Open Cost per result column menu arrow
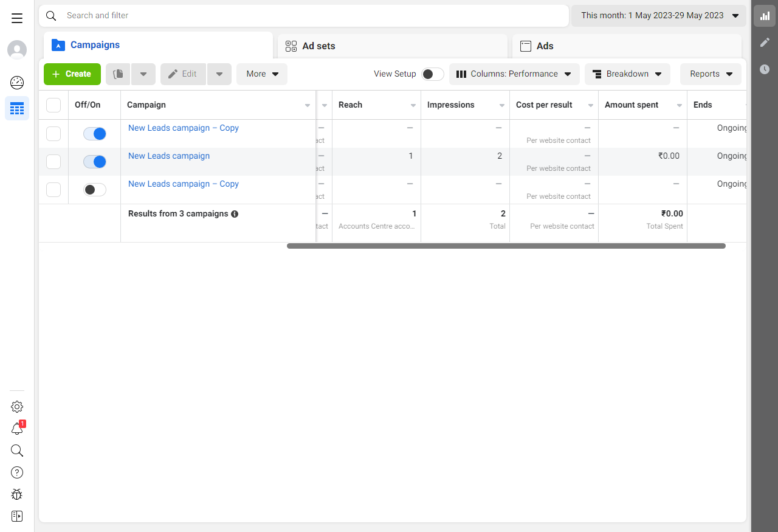Viewport: 778px width, 532px height. (x=591, y=106)
